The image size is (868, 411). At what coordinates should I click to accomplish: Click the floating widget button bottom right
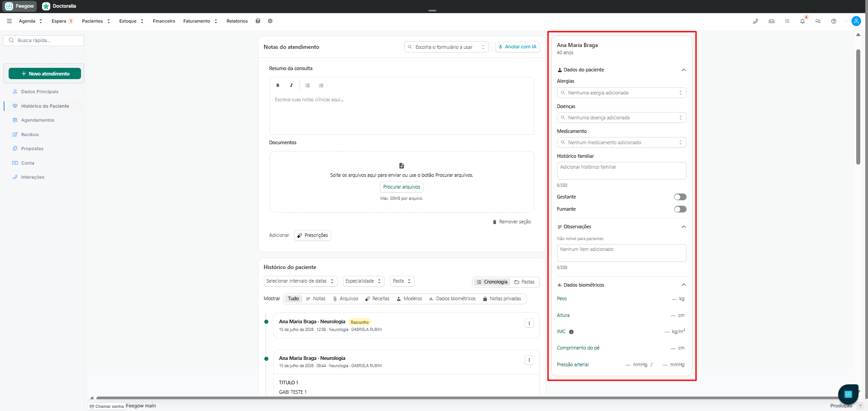click(848, 394)
